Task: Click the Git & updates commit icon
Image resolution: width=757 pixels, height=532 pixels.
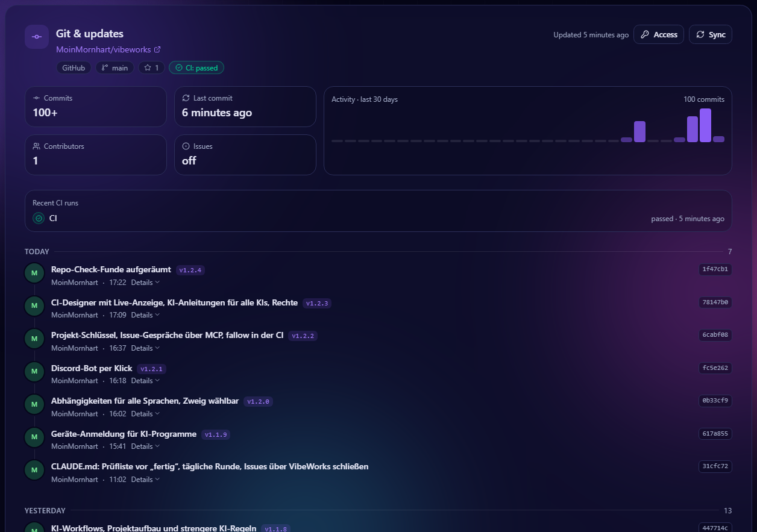Action: point(37,37)
